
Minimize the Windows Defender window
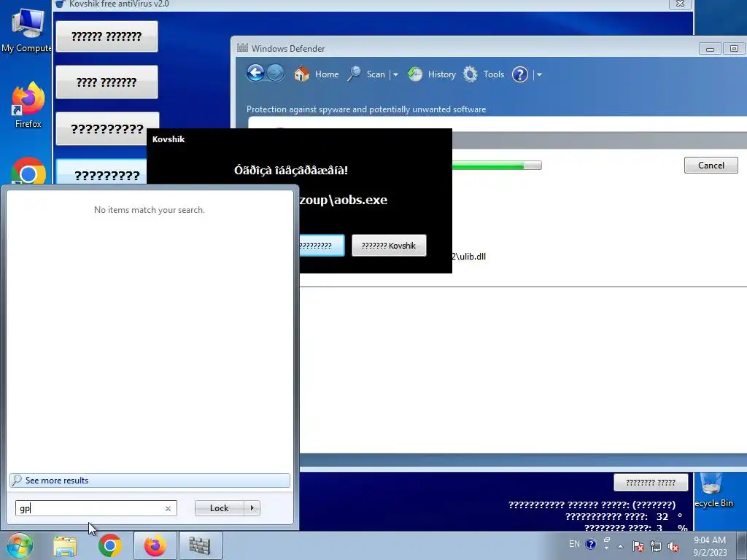pos(710,49)
